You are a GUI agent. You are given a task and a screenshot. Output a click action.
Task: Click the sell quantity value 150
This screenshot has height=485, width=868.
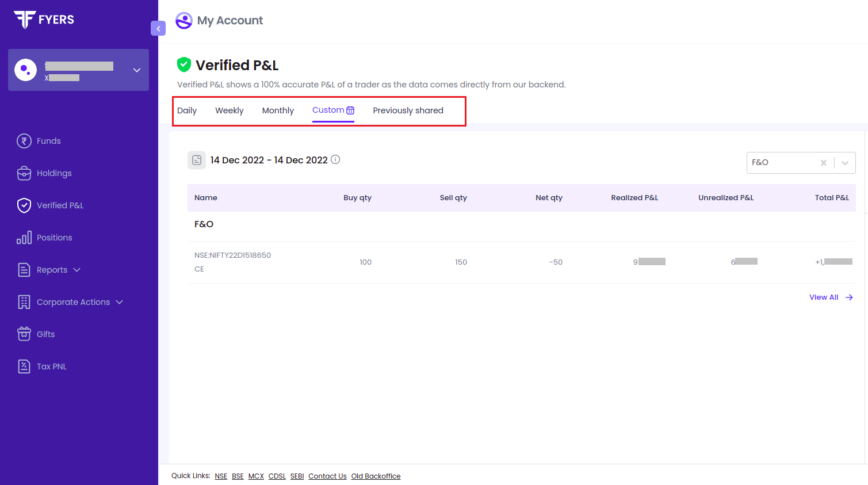click(x=461, y=262)
